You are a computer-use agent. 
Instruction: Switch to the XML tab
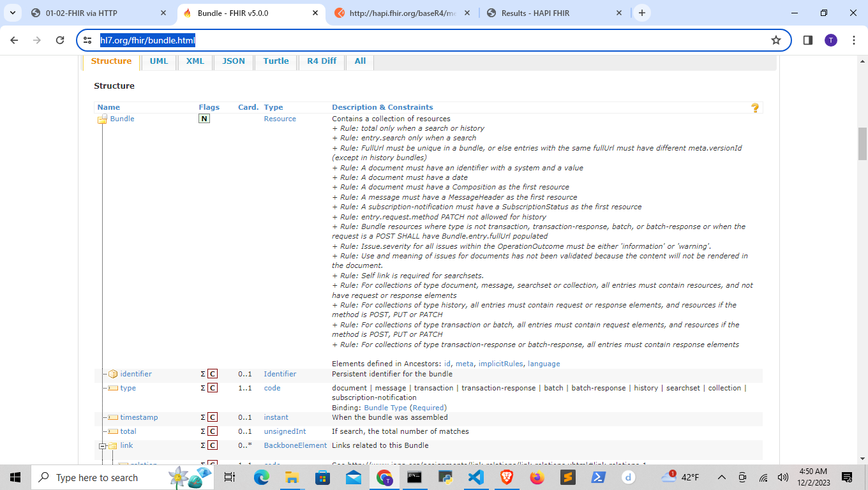[x=195, y=61]
